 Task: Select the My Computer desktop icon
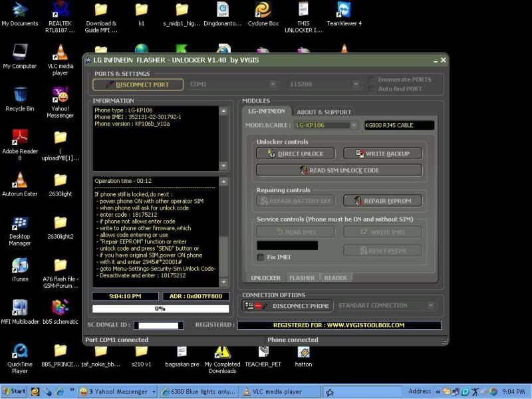tap(20, 57)
